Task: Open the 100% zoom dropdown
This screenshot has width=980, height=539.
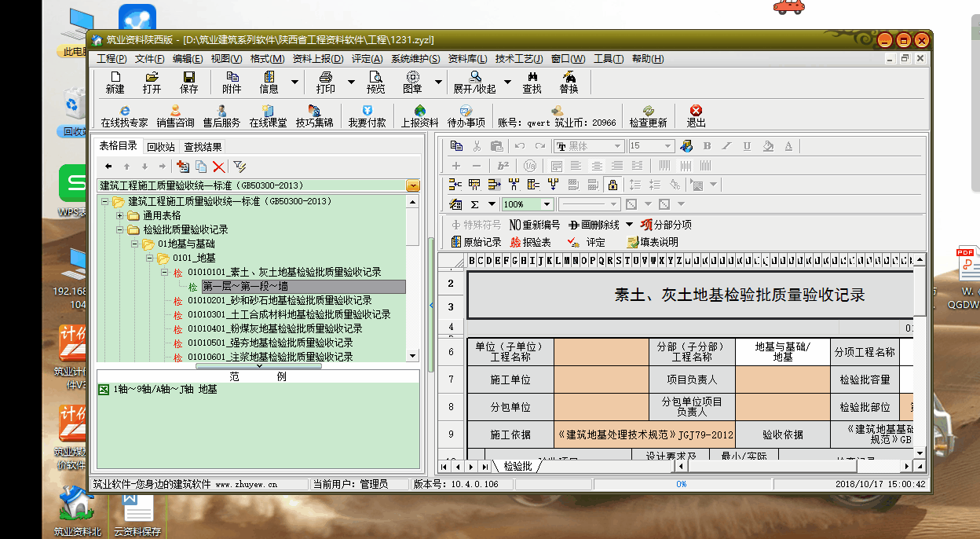Action: (547, 204)
